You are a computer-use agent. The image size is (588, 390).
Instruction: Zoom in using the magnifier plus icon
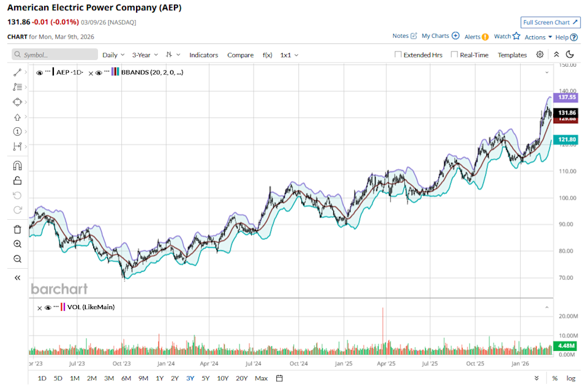pyautogui.click(x=17, y=244)
